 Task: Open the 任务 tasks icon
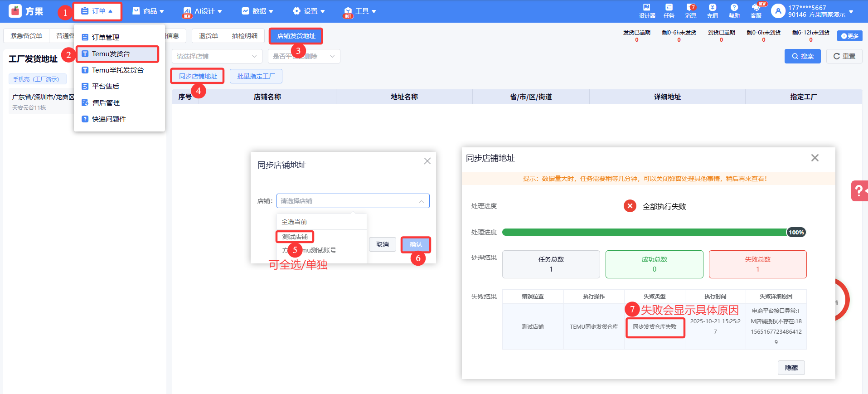pos(669,8)
